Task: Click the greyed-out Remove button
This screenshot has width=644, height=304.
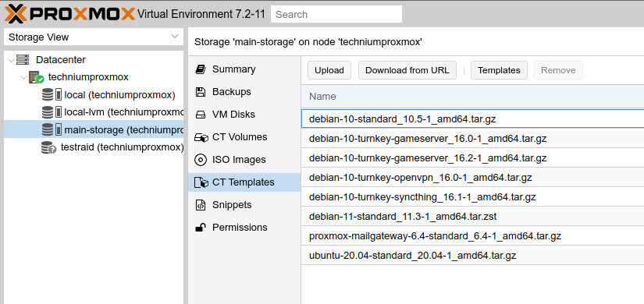Action: coord(558,70)
